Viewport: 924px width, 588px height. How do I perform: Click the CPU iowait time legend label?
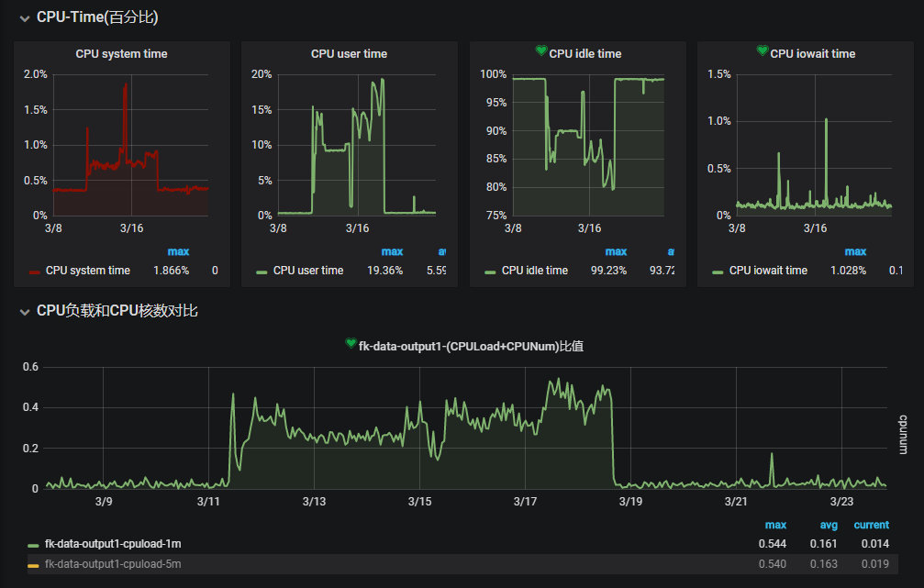point(768,271)
